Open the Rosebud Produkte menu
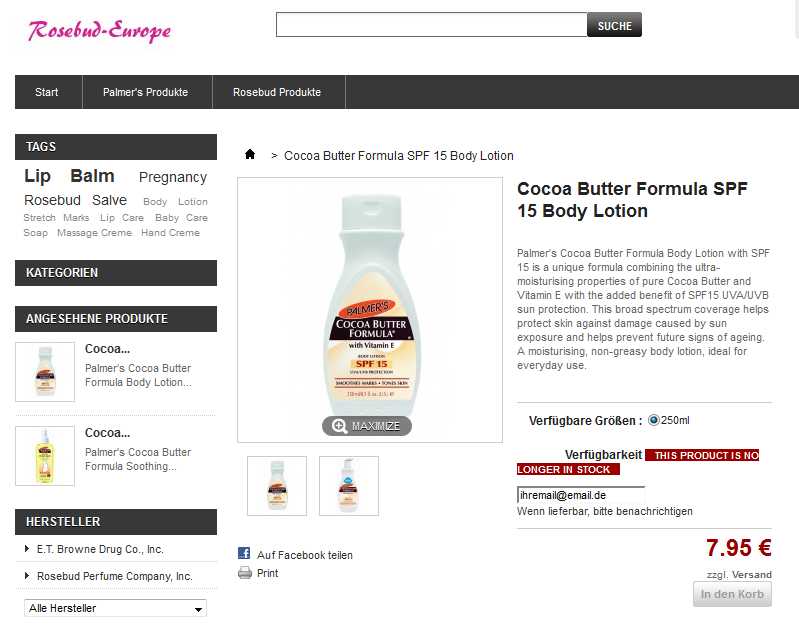 278,92
